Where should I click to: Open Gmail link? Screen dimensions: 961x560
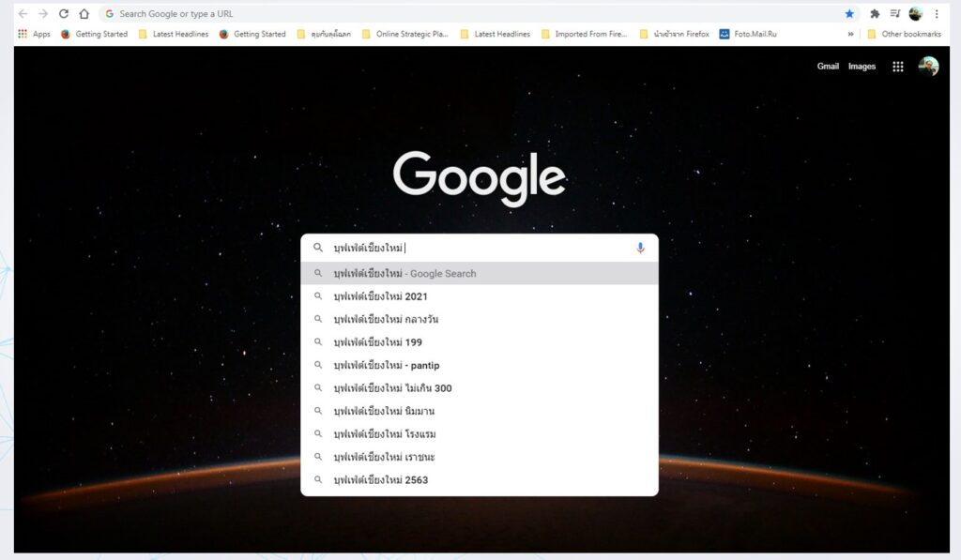828,67
